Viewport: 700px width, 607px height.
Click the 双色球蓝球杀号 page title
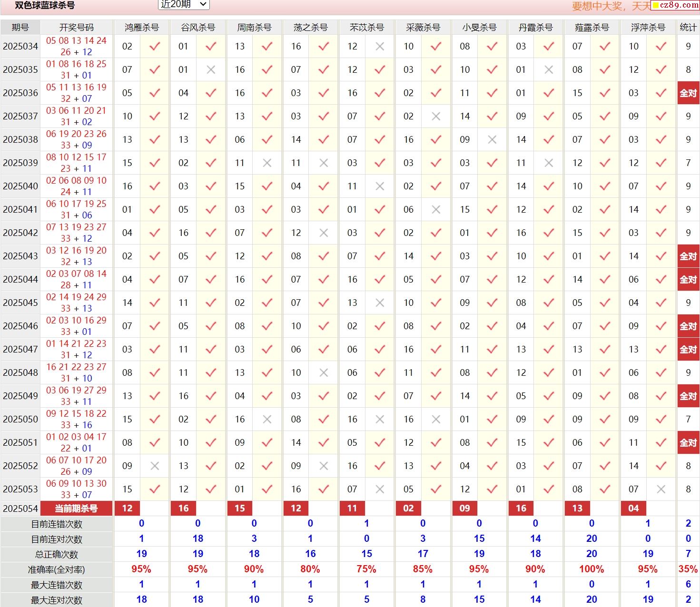(45, 5)
